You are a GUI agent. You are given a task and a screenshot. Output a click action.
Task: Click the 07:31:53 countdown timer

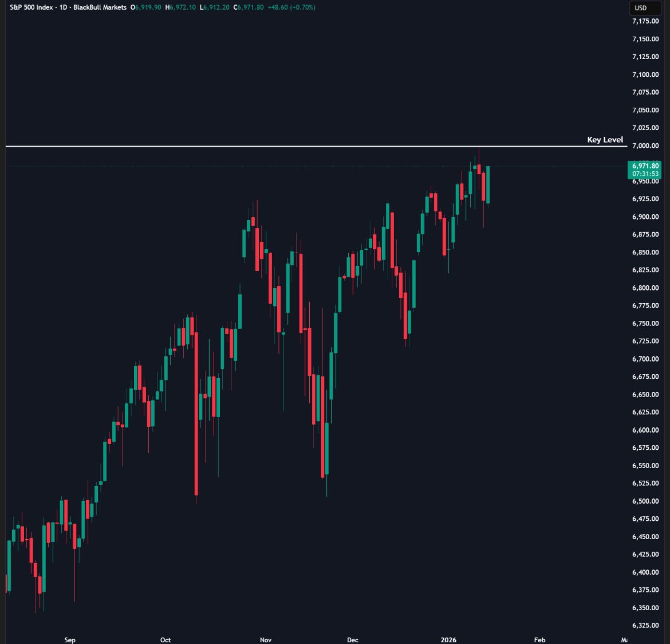[645, 174]
